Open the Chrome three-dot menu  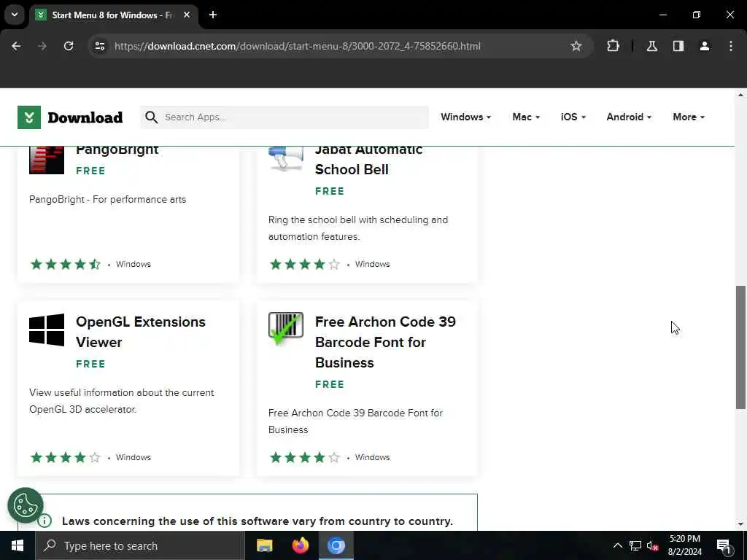tap(730, 46)
